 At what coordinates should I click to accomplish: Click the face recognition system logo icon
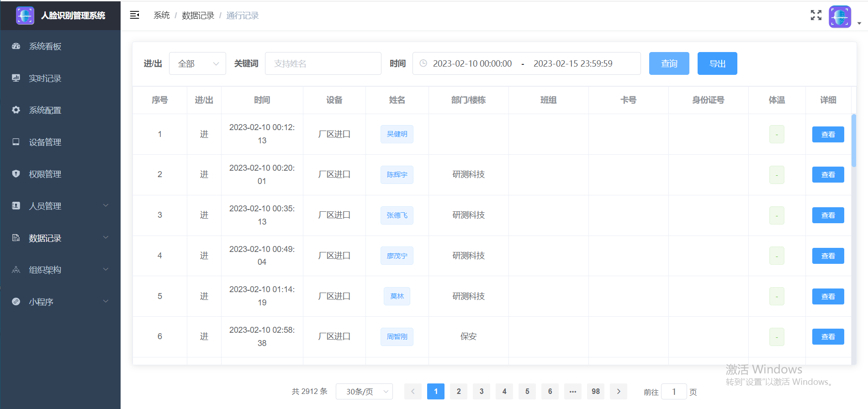pyautogui.click(x=25, y=16)
